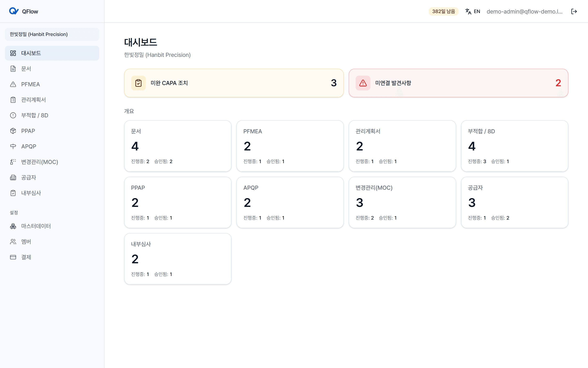Open the 공급자 overview card
The height and width of the screenshot is (368, 588).
click(514, 202)
